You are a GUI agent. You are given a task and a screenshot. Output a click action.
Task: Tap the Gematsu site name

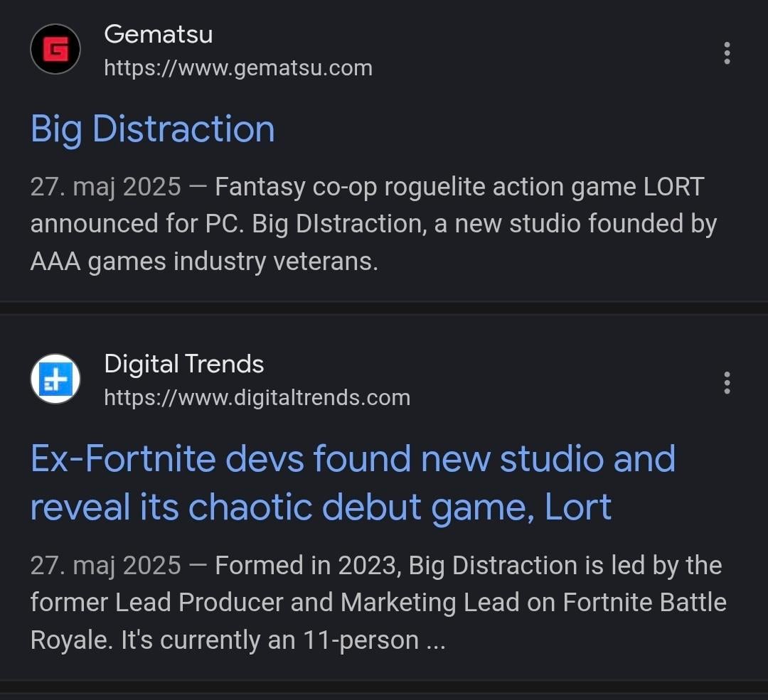coord(158,34)
